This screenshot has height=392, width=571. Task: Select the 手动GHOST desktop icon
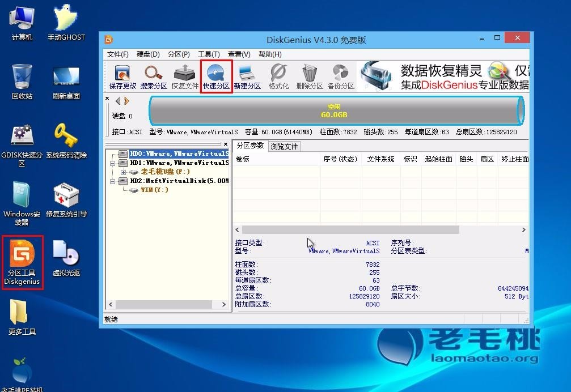pos(66,24)
